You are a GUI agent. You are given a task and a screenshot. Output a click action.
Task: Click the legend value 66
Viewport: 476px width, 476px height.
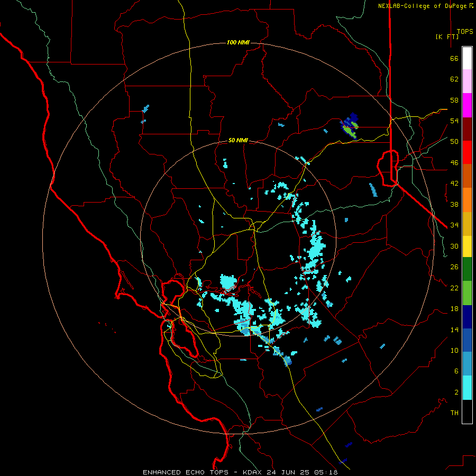tap(454, 59)
